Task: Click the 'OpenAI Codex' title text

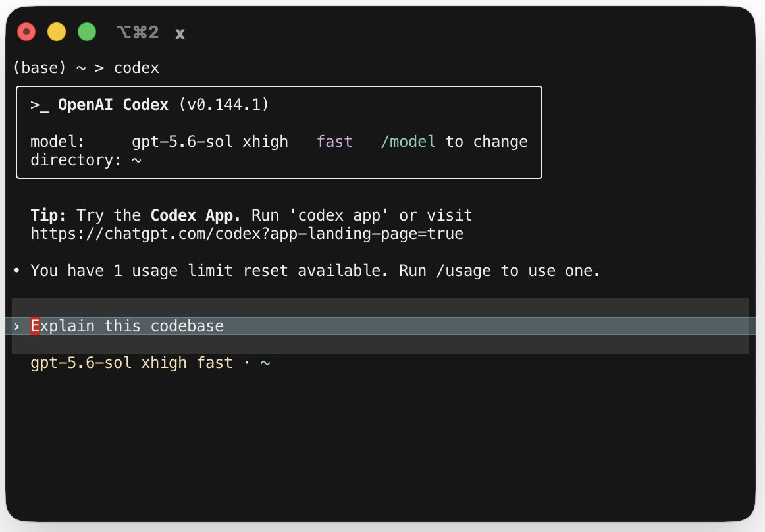Action: click(113, 105)
